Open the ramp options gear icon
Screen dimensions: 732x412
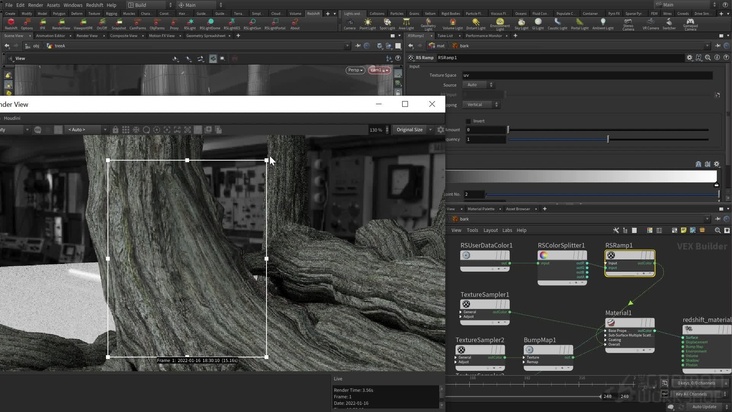click(717, 164)
